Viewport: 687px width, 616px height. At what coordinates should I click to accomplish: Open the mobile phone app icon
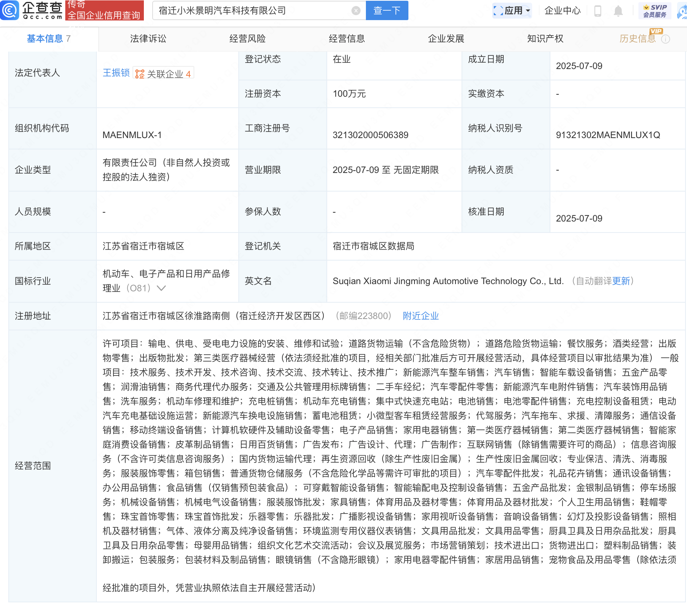(x=597, y=11)
